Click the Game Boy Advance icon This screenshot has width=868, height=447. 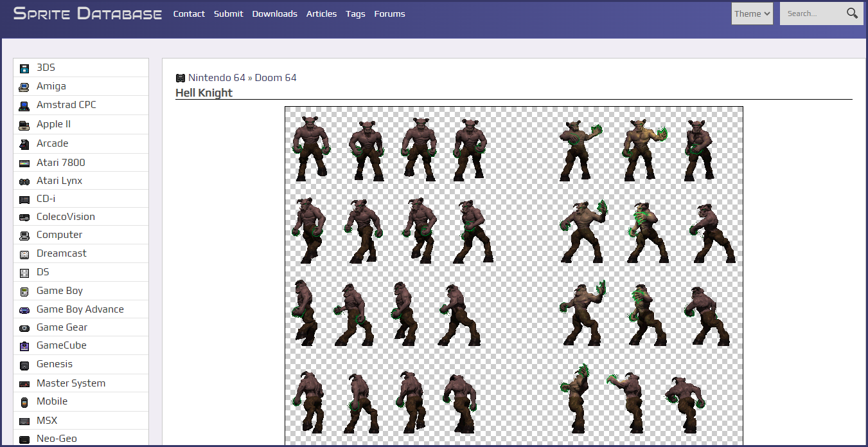tap(24, 310)
